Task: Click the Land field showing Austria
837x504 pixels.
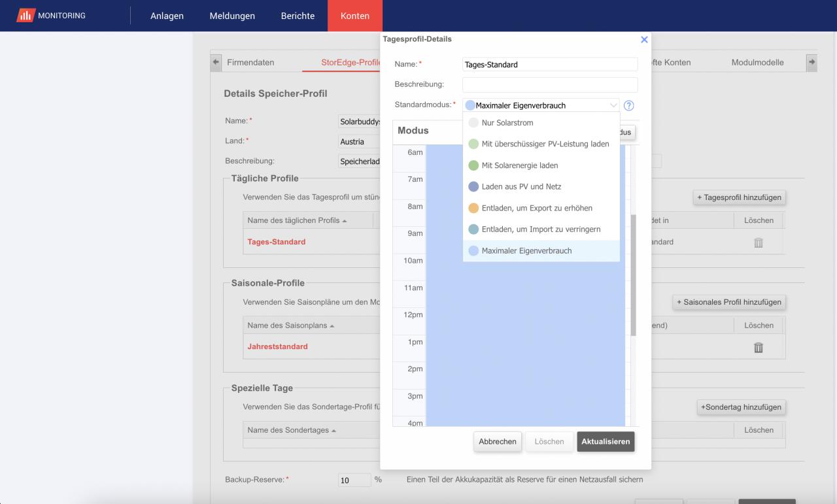Action: [x=359, y=141]
